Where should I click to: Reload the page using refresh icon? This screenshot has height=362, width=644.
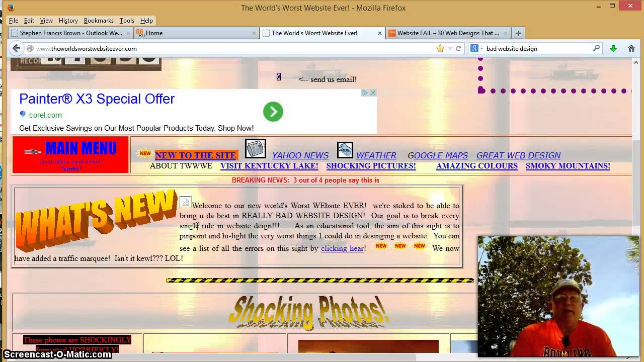[x=458, y=48]
